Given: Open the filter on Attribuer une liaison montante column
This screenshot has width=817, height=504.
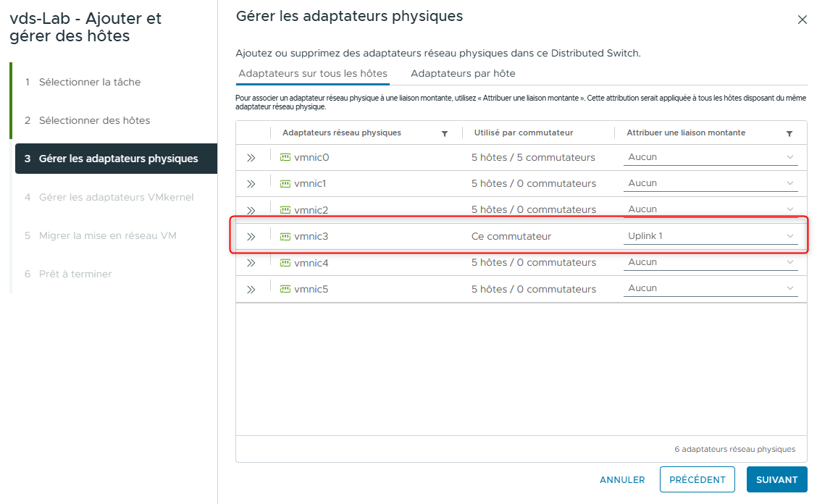Looking at the screenshot, I should point(790,133).
